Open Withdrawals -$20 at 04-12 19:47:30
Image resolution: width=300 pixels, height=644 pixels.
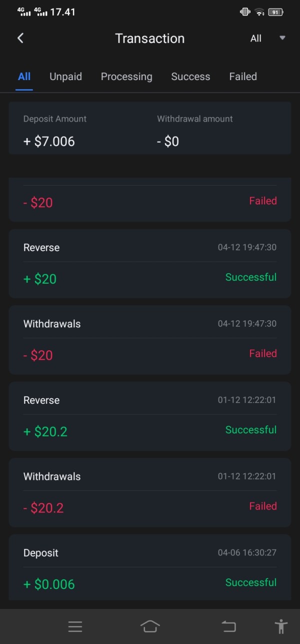(150, 340)
